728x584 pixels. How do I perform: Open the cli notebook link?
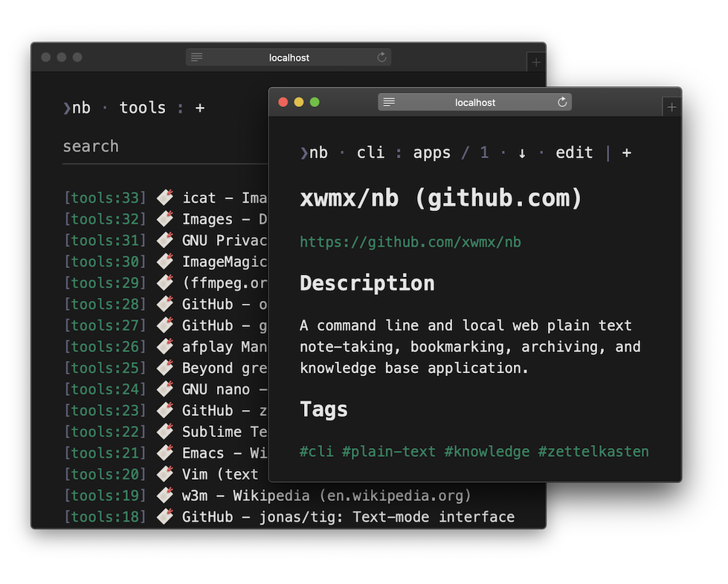[370, 152]
